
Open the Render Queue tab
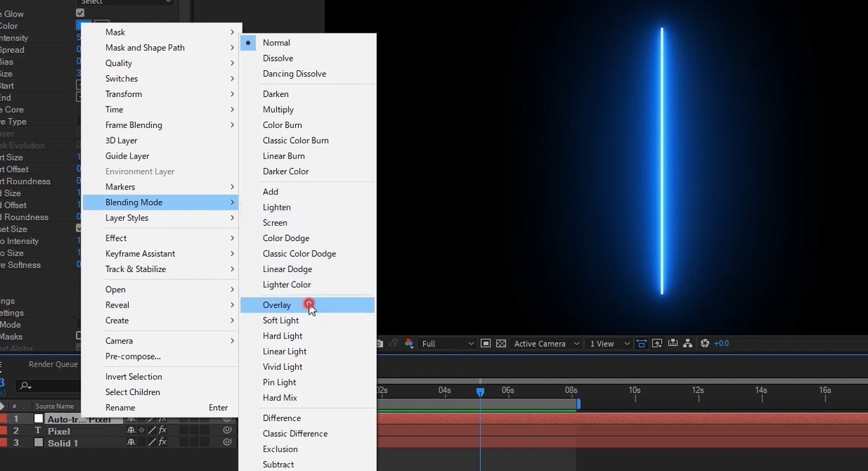53,365
